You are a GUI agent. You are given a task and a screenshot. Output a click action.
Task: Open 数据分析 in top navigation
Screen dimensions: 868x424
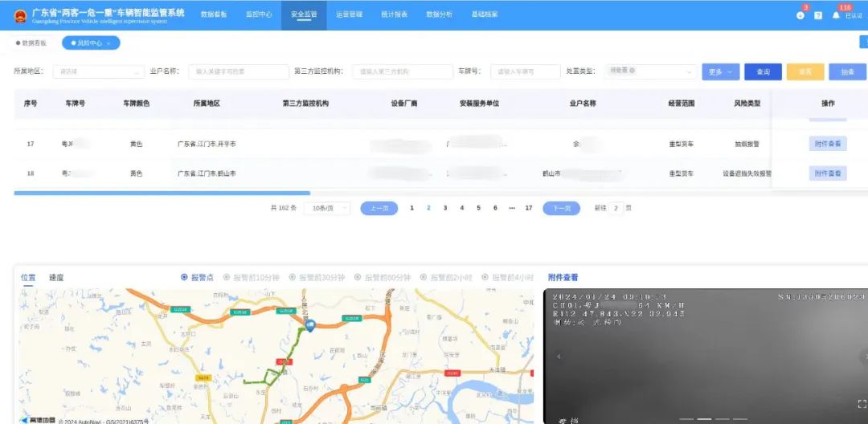point(439,15)
